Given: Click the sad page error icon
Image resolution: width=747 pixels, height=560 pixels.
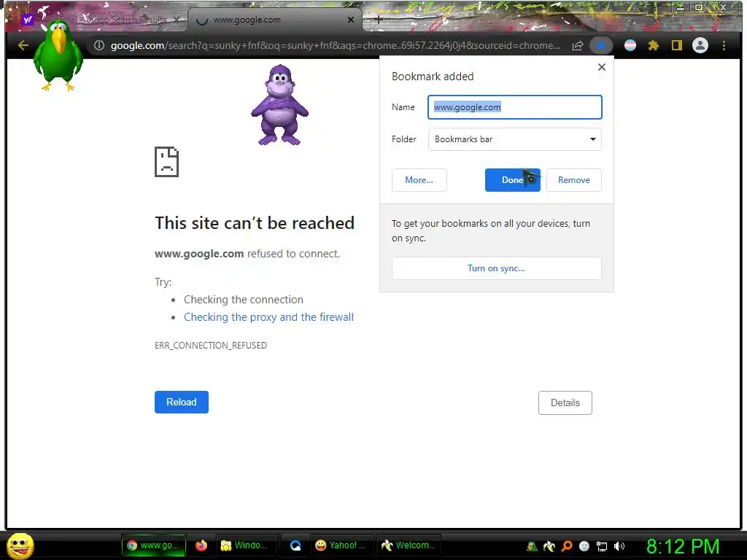Looking at the screenshot, I should [167, 162].
